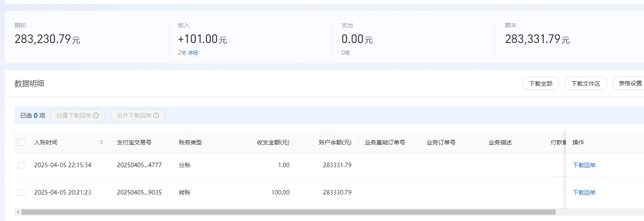The height and width of the screenshot is (221, 644).
Task: Check the row for 2025-04-05 22:15:34
Action: click(21, 165)
